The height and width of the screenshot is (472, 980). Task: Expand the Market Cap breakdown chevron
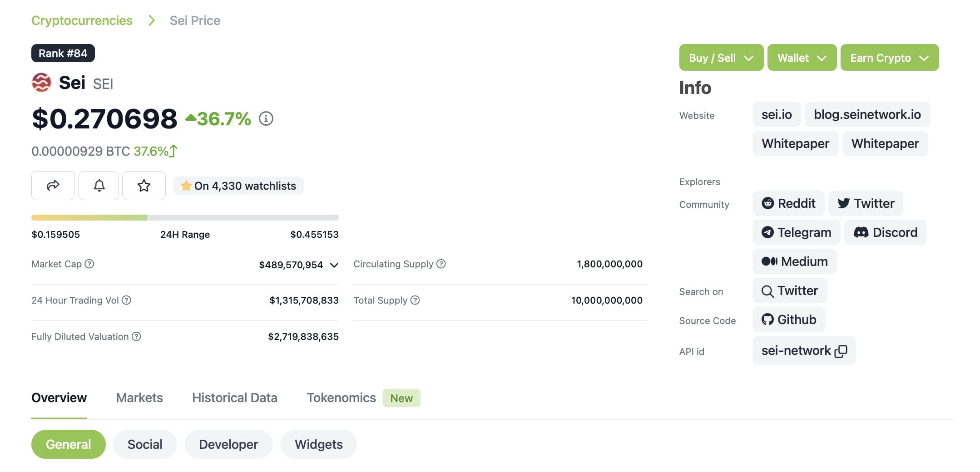pos(335,265)
